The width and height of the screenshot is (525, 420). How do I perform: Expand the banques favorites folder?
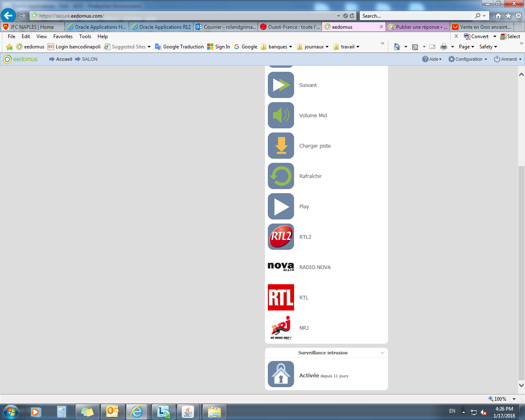pyautogui.click(x=276, y=47)
